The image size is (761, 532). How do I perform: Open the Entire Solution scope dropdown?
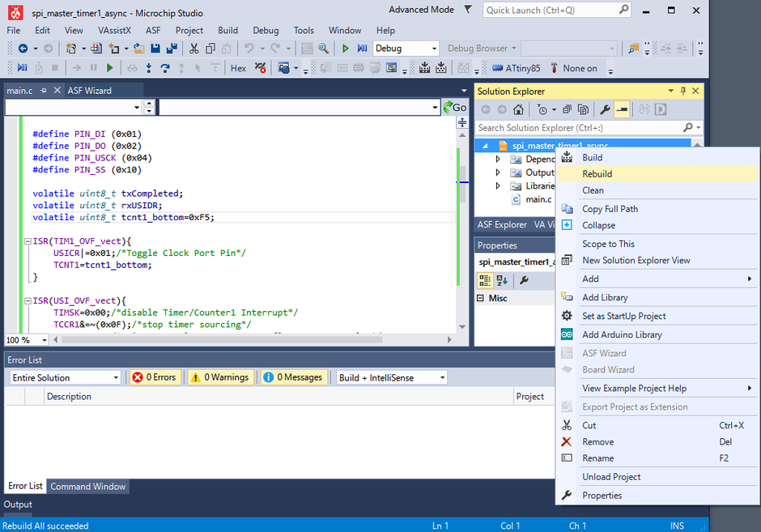click(x=116, y=377)
